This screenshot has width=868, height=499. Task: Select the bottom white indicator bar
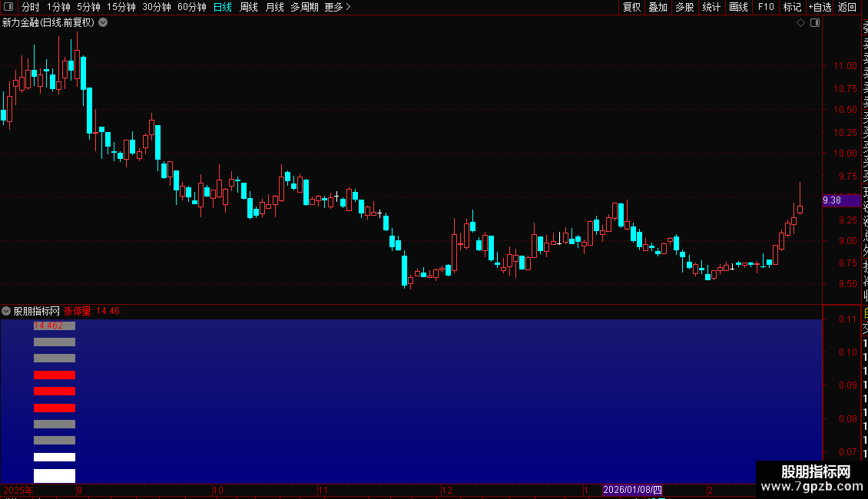point(55,476)
